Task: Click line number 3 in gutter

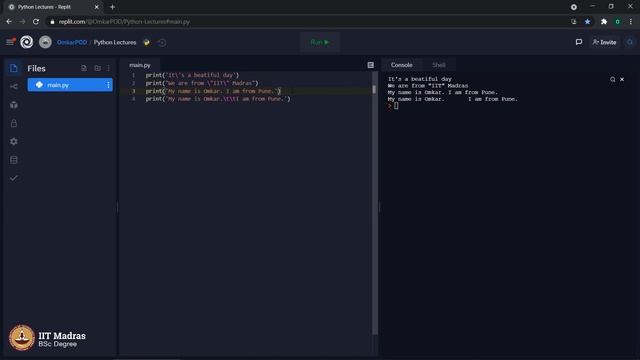Action: click(133, 91)
